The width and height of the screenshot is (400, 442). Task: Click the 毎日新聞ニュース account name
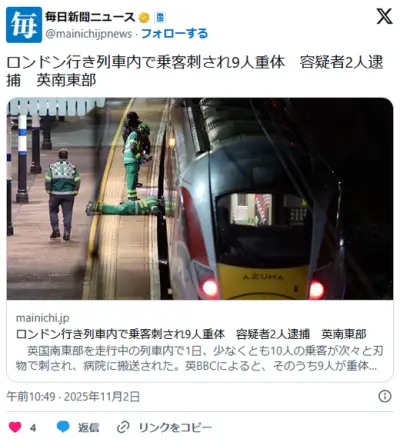coord(90,17)
